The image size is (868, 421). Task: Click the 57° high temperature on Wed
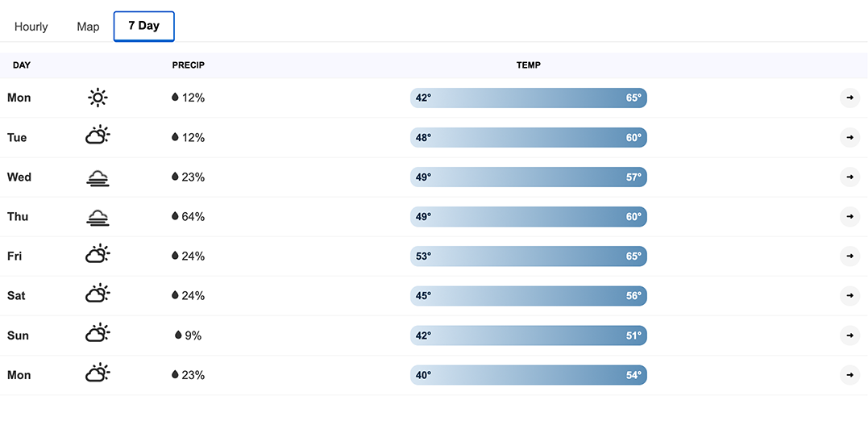coord(633,177)
